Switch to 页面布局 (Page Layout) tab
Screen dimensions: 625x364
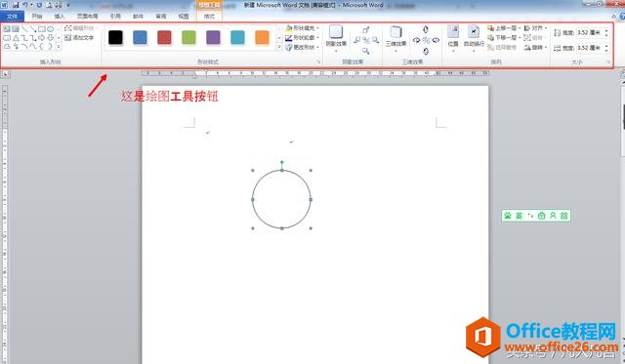pos(87,17)
